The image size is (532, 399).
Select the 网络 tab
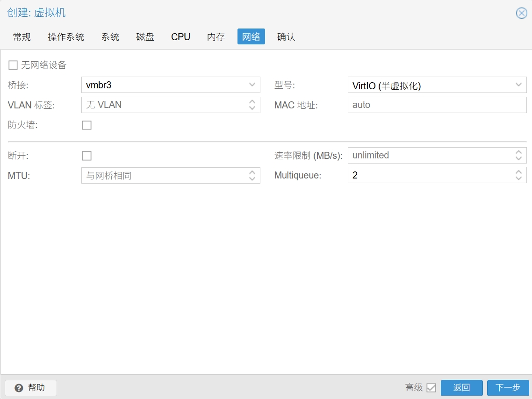click(x=251, y=36)
